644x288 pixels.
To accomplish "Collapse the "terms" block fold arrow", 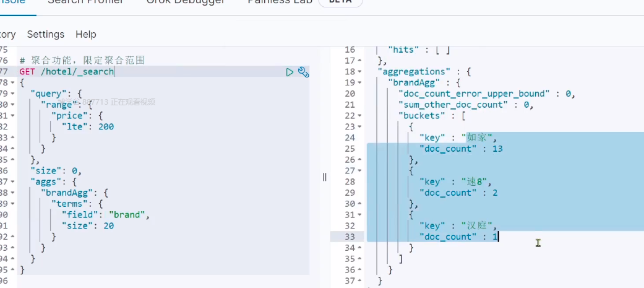I will click(x=13, y=204).
